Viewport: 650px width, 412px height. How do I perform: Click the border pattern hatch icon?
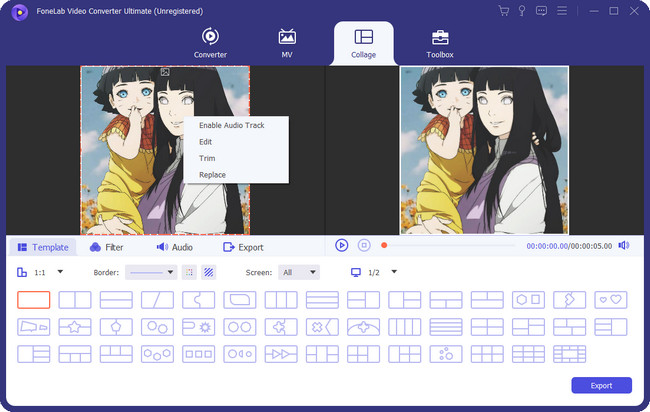coord(209,272)
